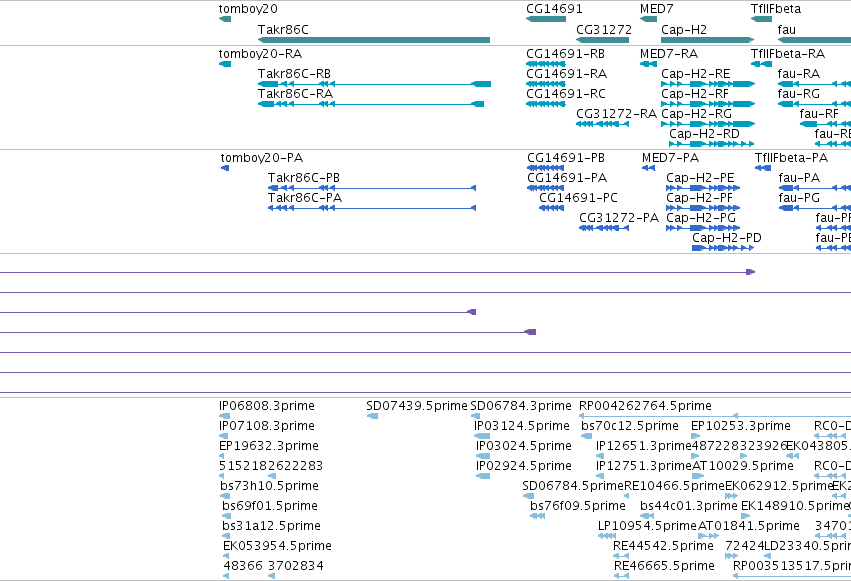Select the CG14691 gene label
The image size is (851, 581).
click(554, 9)
